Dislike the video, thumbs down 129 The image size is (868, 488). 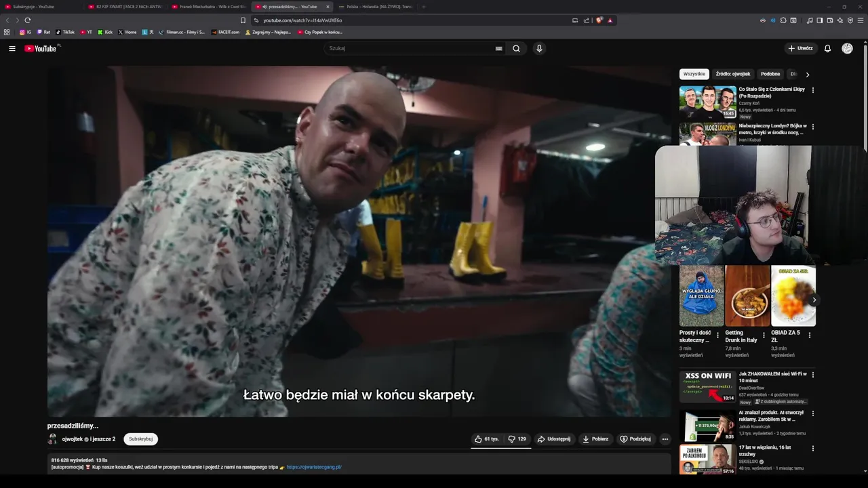(x=517, y=439)
